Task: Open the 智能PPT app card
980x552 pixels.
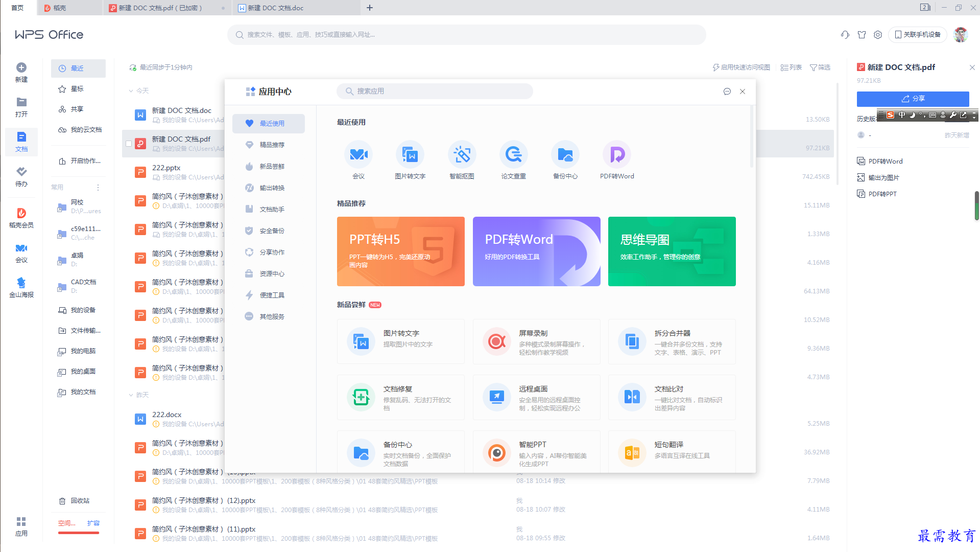Action: [x=536, y=452]
